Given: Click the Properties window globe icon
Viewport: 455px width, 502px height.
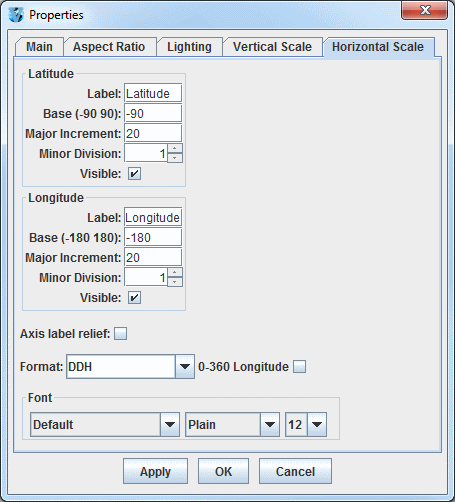Looking at the screenshot, I should pos(16,15).
